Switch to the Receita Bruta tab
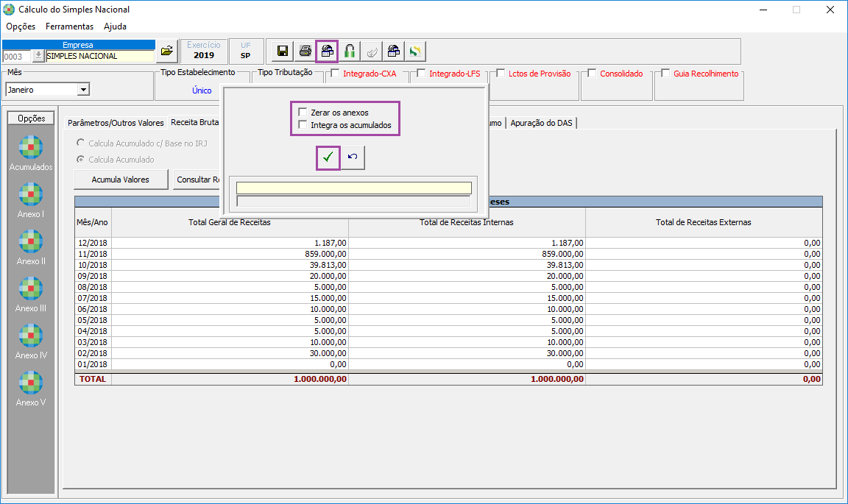 pos(194,123)
